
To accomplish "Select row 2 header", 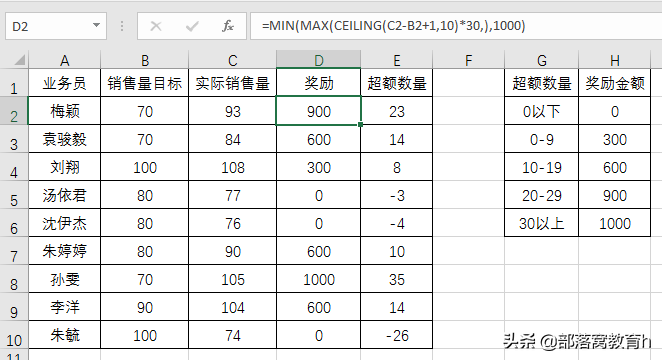I will point(14,111).
